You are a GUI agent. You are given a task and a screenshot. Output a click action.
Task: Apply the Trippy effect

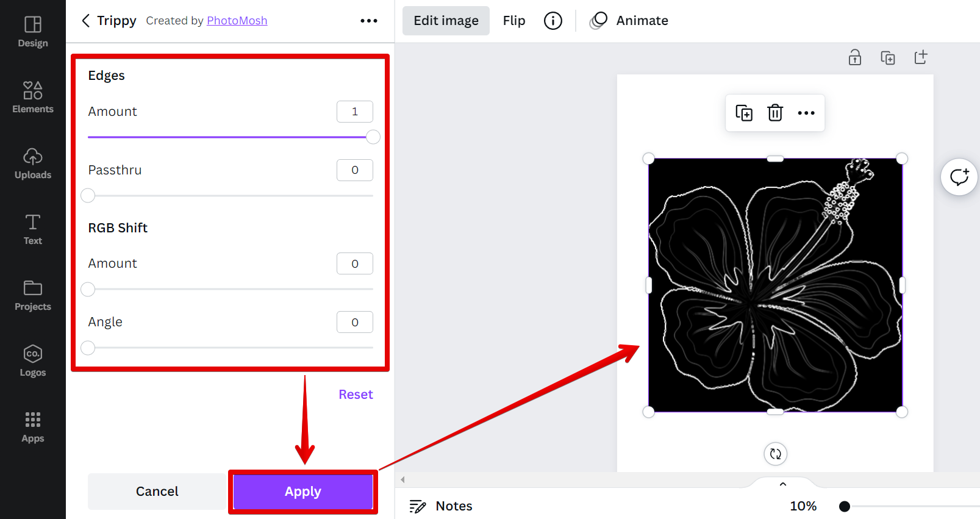tap(303, 492)
